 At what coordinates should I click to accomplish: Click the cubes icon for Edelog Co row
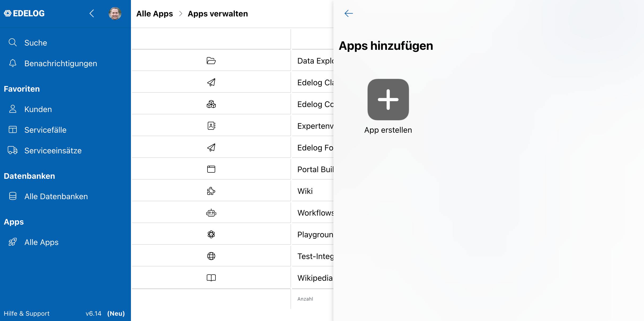coord(211,104)
